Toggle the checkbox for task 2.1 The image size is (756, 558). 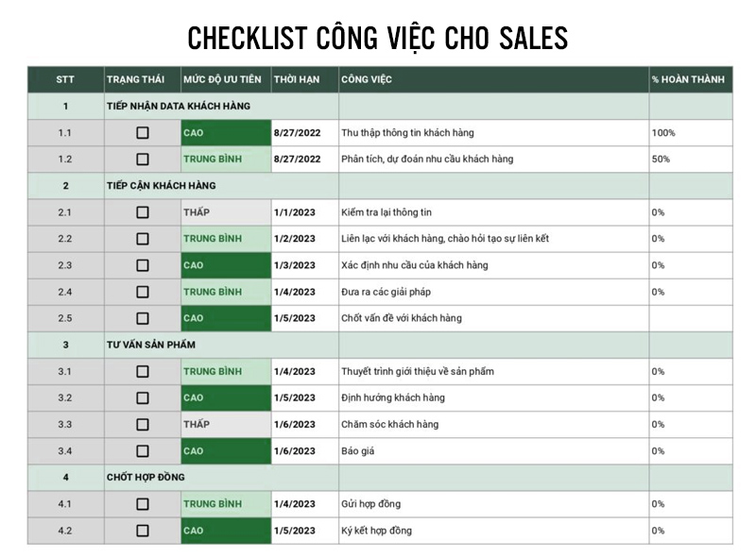tap(143, 212)
